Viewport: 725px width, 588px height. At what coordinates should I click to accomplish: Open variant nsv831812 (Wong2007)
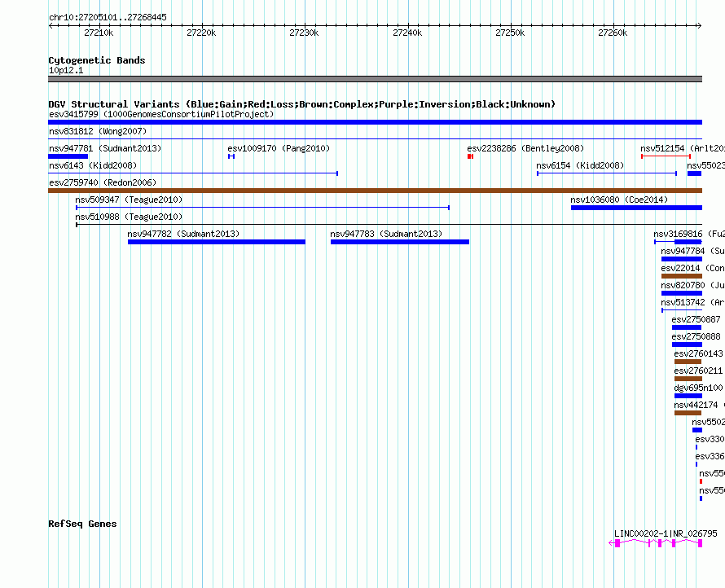(98, 131)
